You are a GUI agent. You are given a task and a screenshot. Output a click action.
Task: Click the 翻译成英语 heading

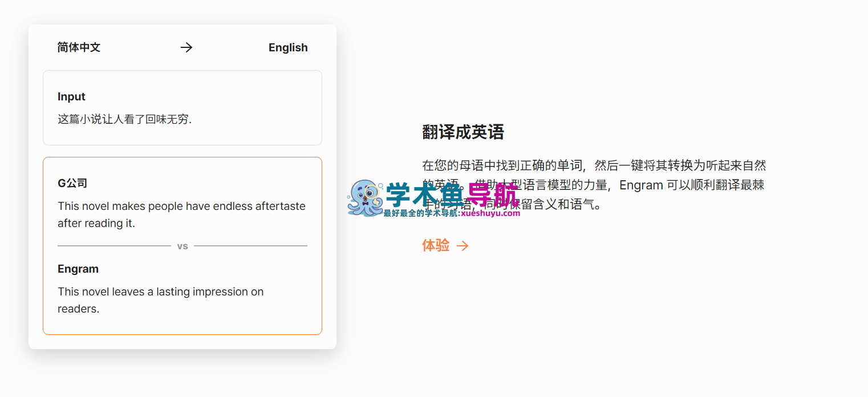463,132
